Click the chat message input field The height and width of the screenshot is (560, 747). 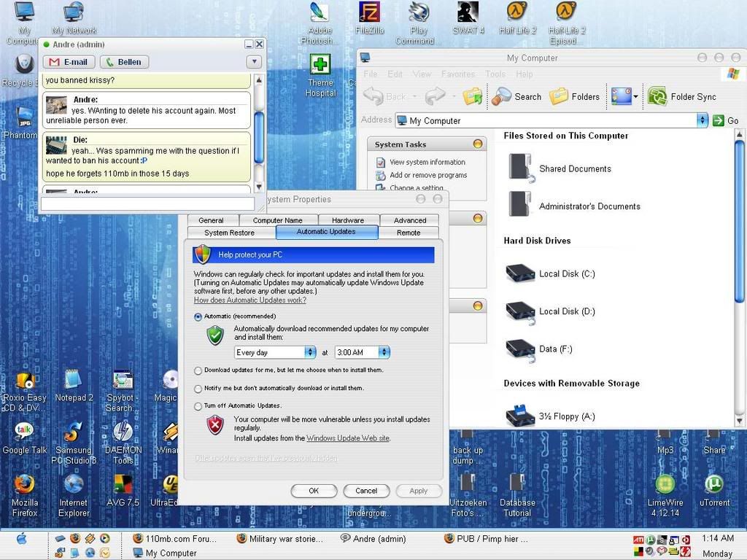coord(147,203)
